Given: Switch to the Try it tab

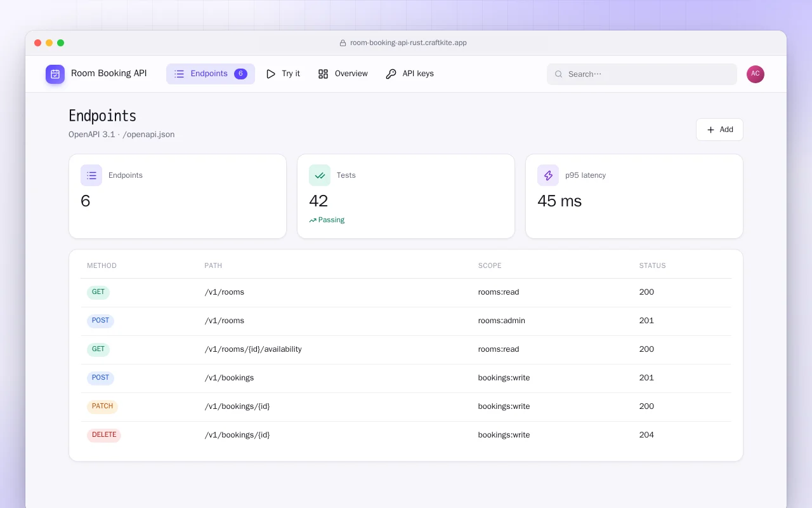Looking at the screenshot, I should (x=283, y=74).
